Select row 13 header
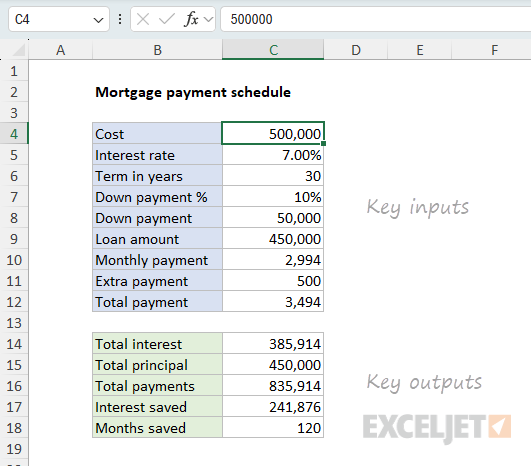Viewport: 531px width, 466px height. tap(14, 323)
